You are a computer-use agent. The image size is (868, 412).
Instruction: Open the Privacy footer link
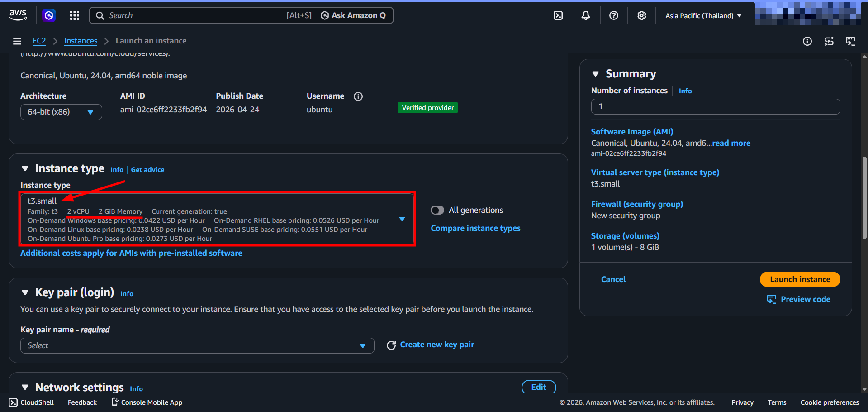[x=742, y=402]
